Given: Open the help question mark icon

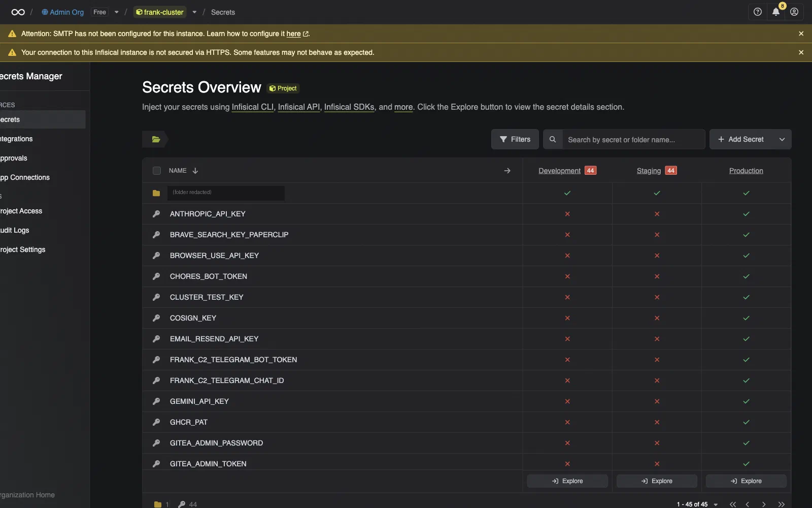Looking at the screenshot, I should (x=757, y=12).
